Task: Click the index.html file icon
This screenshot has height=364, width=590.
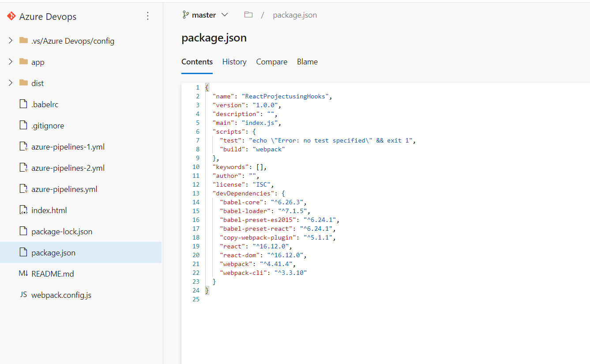Action: (23, 210)
